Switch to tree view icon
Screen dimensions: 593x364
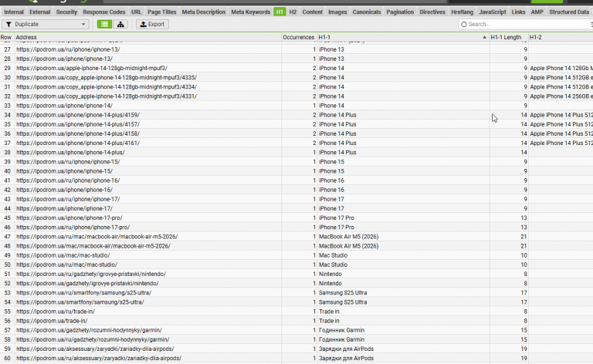[x=120, y=24]
